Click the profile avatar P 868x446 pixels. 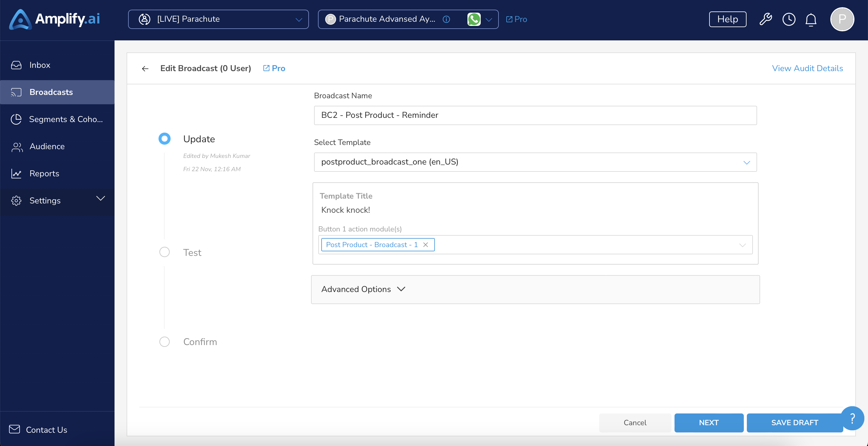point(842,19)
